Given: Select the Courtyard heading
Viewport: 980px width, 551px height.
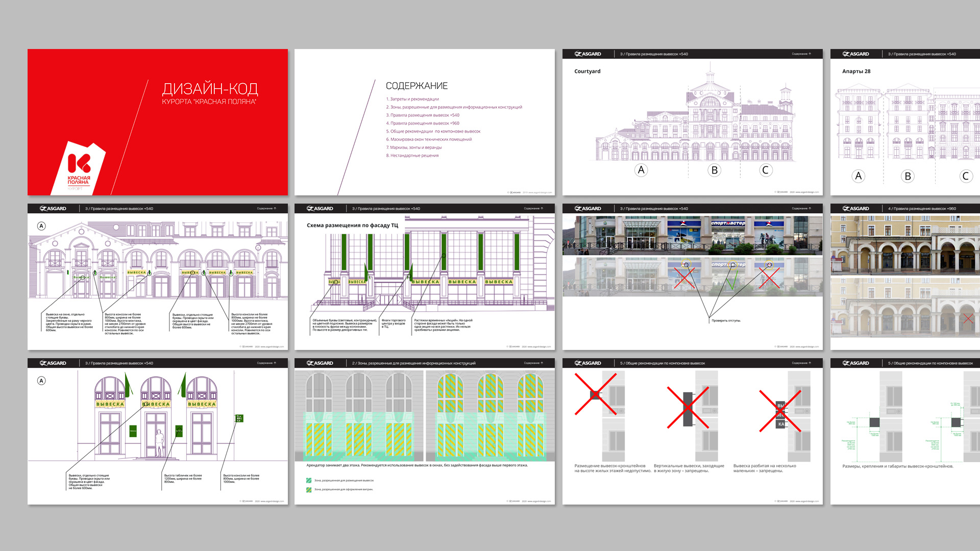Looking at the screenshot, I should click(x=587, y=71).
